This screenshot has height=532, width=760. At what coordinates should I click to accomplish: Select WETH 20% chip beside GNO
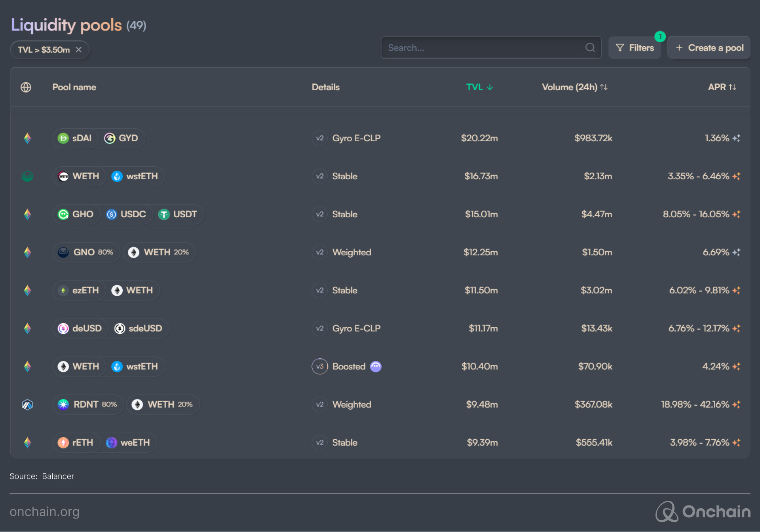[159, 252]
